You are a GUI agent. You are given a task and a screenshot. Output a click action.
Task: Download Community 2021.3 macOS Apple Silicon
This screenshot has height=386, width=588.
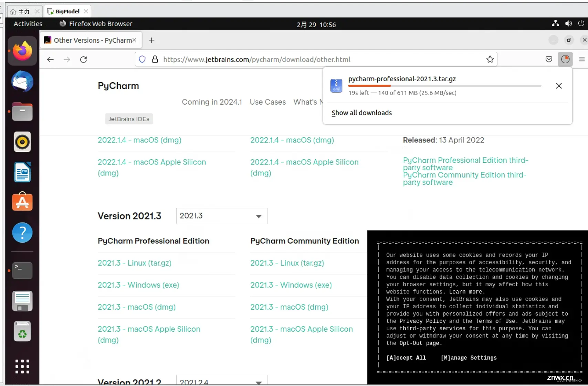pos(302,334)
